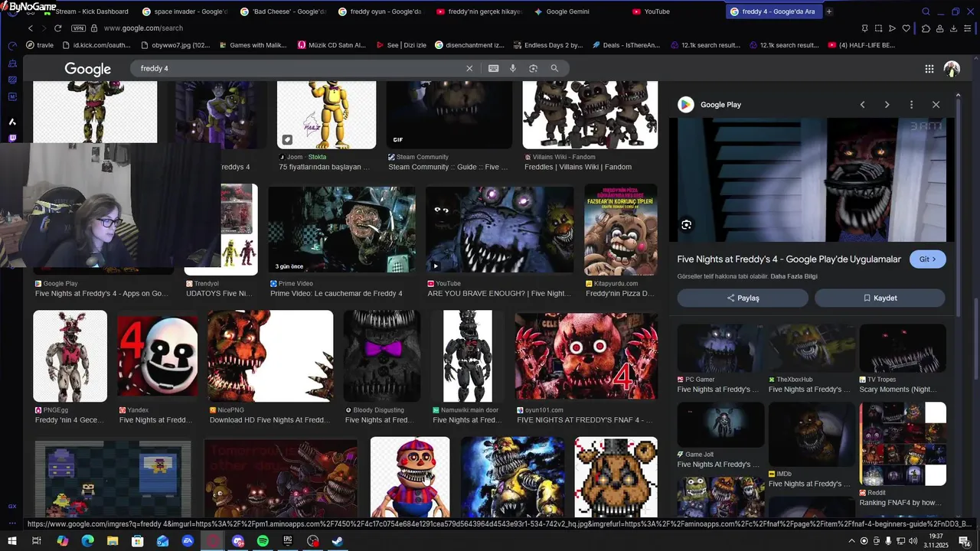The image size is (980, 551).
Task: Switch to space invader Google tab
Action: coord(185,11)
